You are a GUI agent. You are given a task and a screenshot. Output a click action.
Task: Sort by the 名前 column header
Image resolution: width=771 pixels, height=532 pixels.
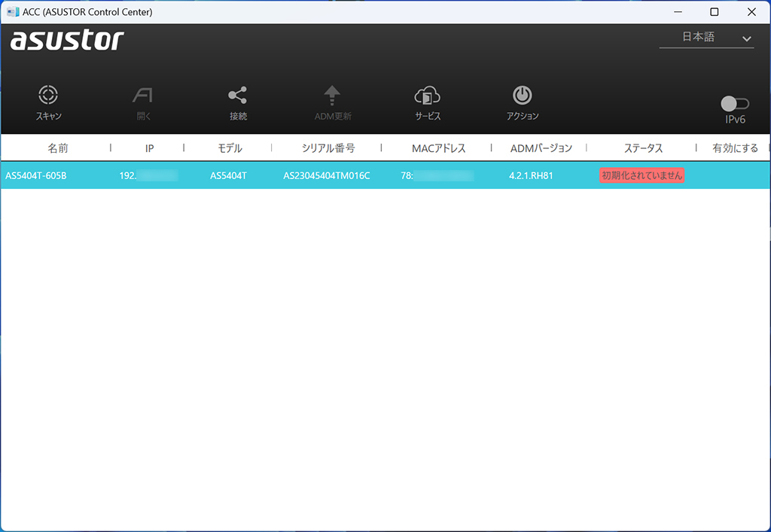(57, 147)
